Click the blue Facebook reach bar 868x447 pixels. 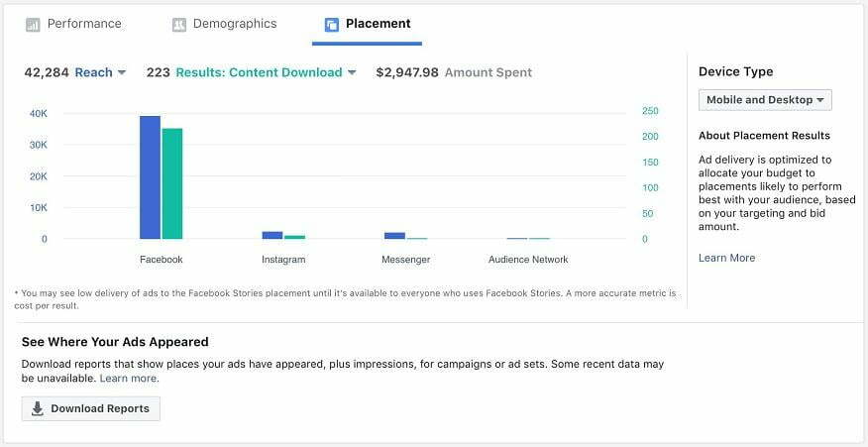click(x=150, y=177)
